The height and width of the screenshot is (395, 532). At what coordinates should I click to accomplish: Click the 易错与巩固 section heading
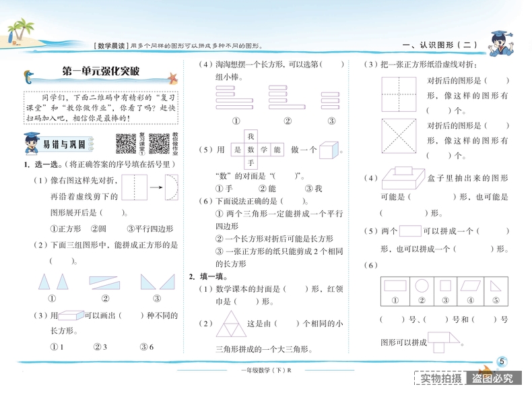point(64,144)
